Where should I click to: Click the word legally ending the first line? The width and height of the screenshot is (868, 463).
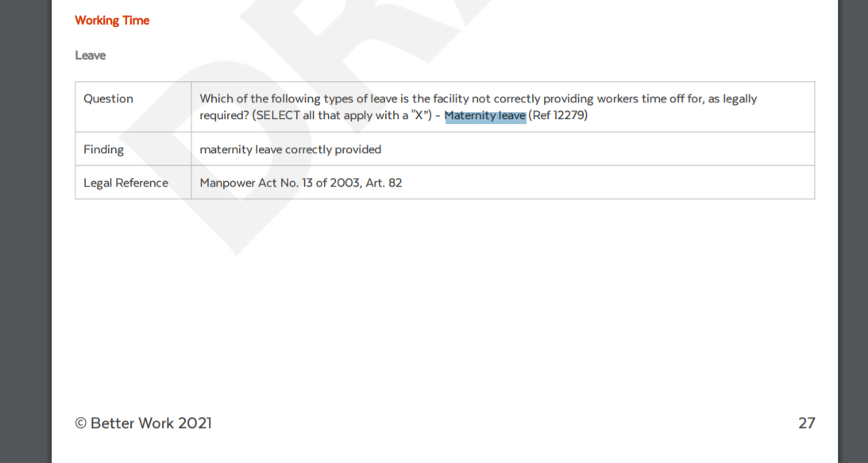click(x=739, y=99)
